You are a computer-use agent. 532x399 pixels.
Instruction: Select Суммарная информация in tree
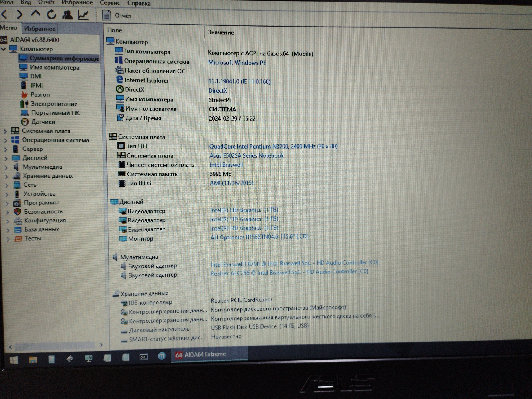click(59, 58)
